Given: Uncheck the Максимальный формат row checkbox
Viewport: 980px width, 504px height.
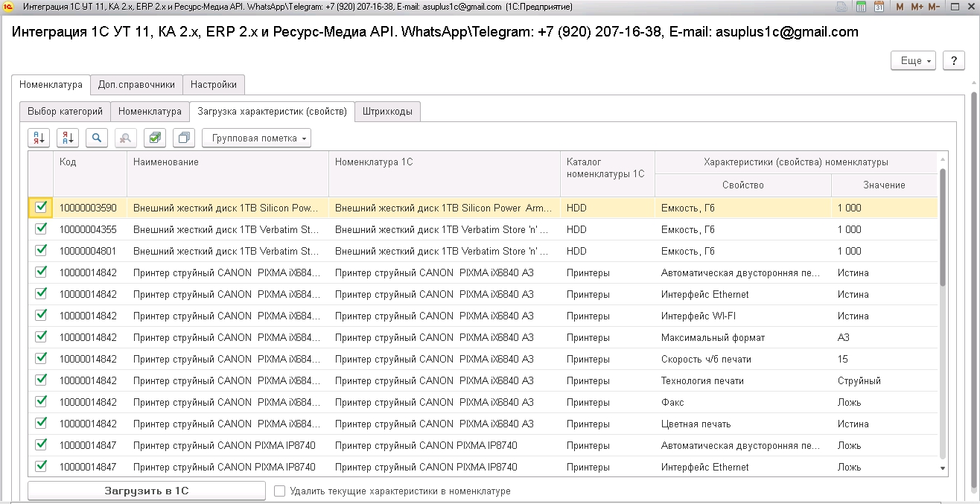Looking at the screenshot, I should point(41,337).
